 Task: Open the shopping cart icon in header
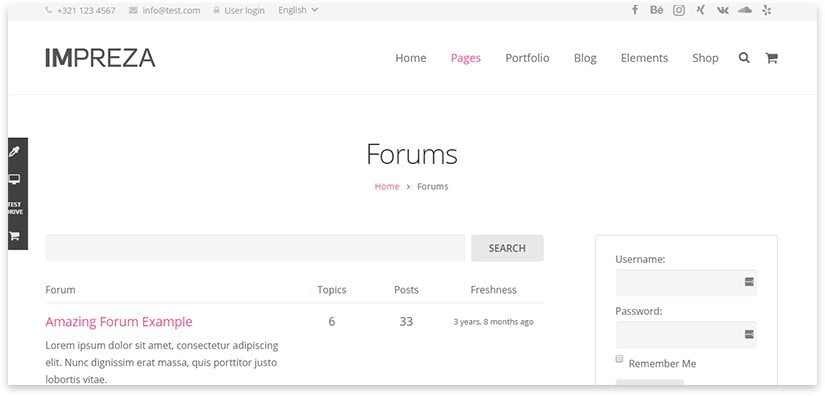coord(771,58)
